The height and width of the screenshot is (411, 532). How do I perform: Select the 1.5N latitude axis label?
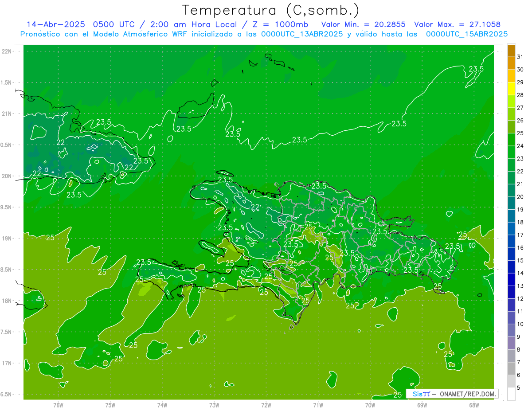[7, 82]
